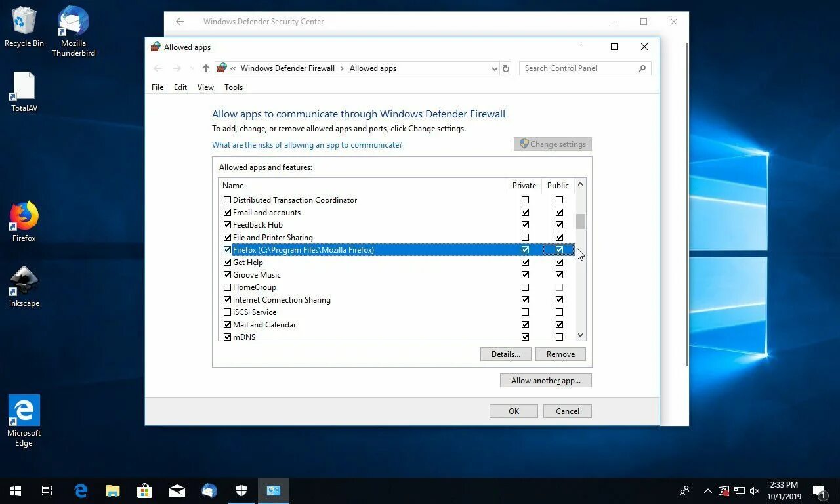Click the Public column header
This screenshot has height=504, width=840.
click(558, 186)
